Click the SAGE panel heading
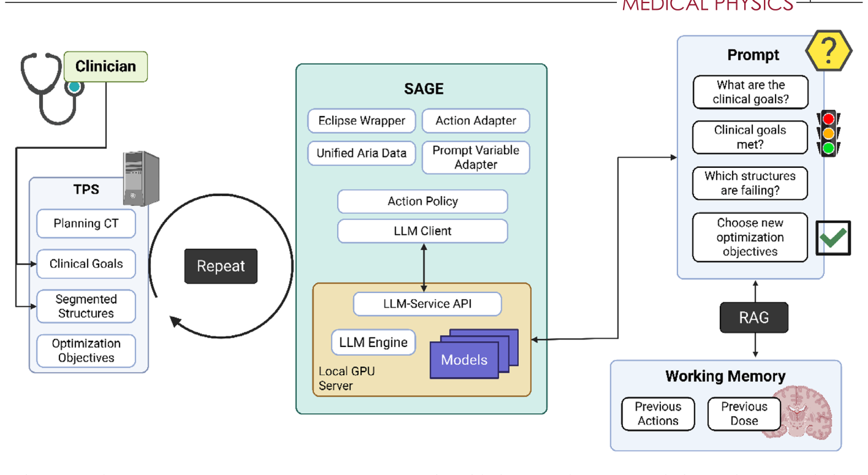The image size is (868, 475). pos(423,89)
